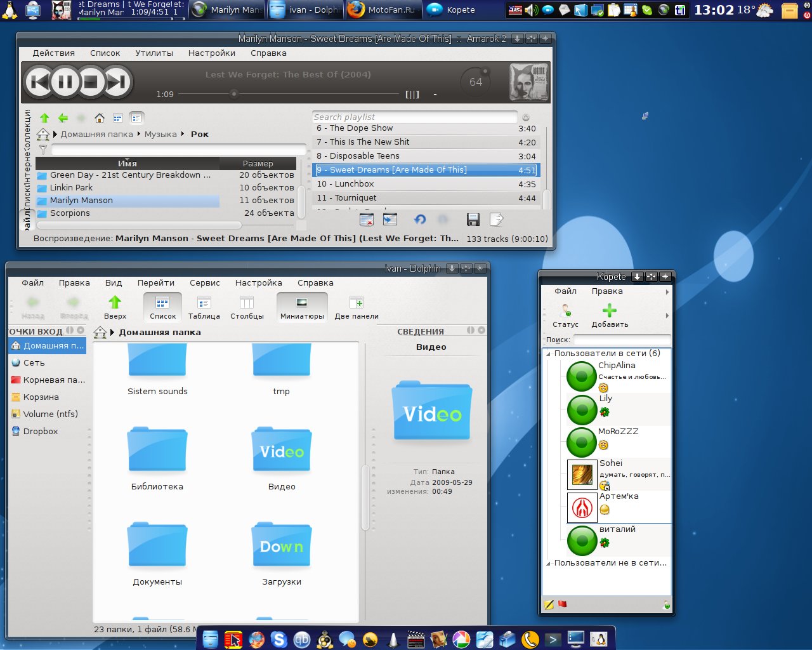Select track 10 - Lunchbox
The width and height of the screenshot is (812, 650).
pyautogui.click(x=426, y=183)
